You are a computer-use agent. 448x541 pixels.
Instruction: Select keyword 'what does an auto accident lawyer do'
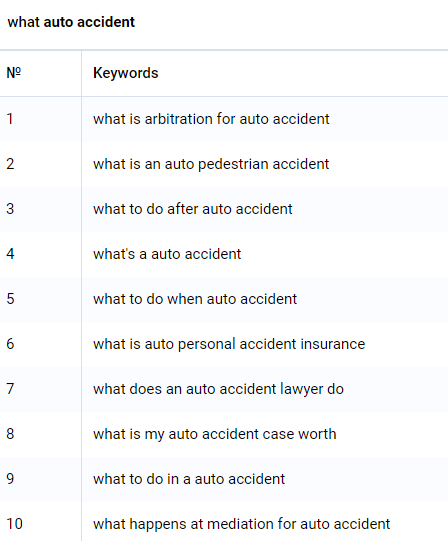point(218,389)
